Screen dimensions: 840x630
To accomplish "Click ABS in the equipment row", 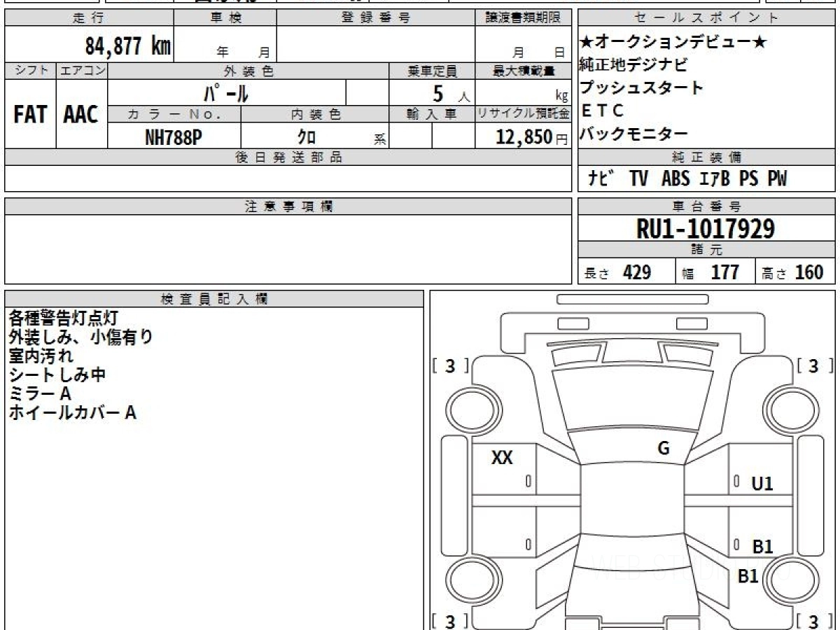I will 675,178.
